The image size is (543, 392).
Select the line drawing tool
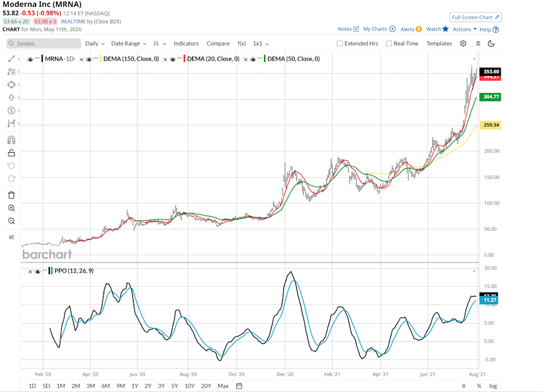(11, 59)
